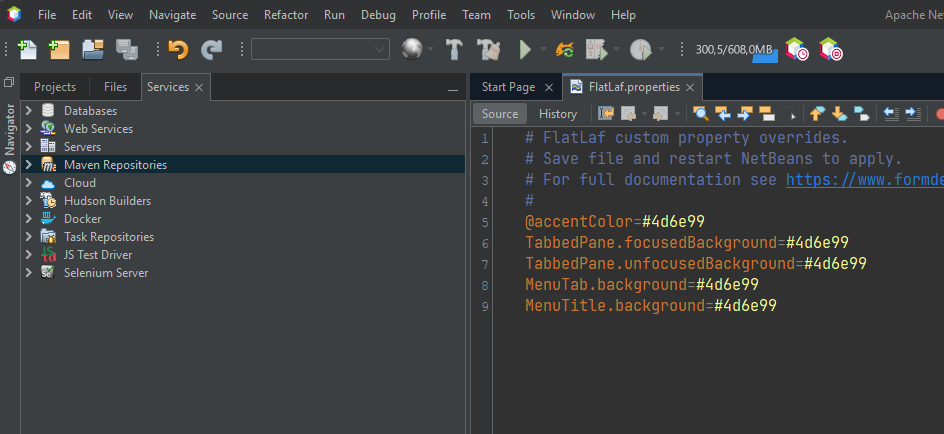Switch to the Projects tab
This screenshot has width=944, height=434.
[x=55, y=87]
